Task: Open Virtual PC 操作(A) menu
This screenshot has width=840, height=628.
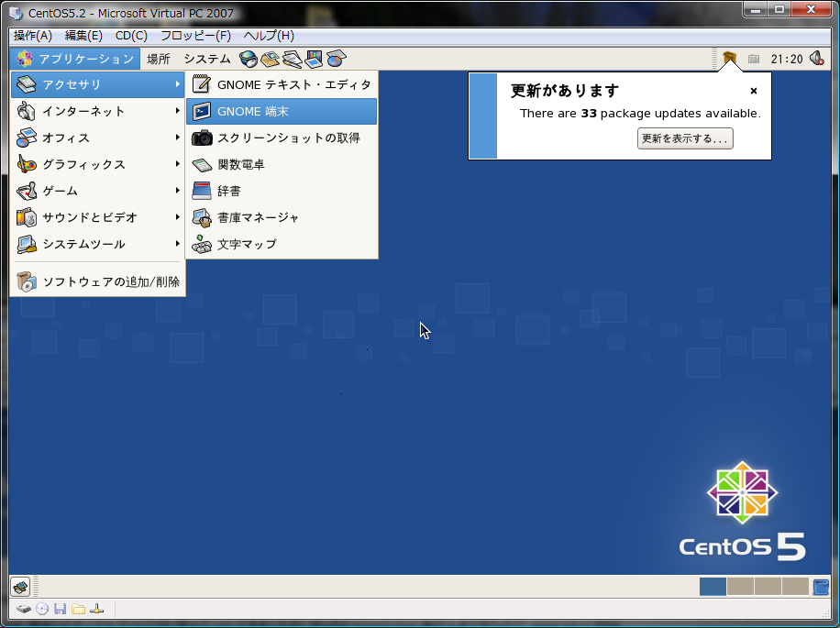Action: [x=33, y=36]
